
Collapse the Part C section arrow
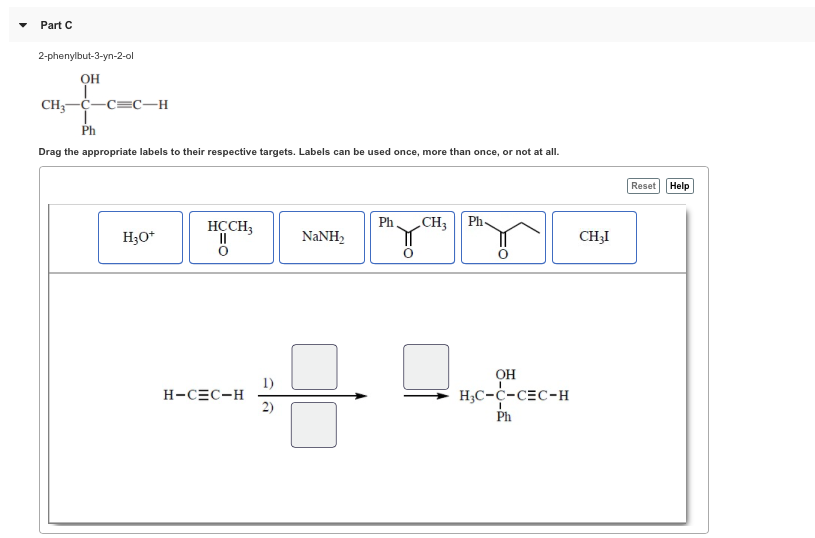(x=23, y=25)
